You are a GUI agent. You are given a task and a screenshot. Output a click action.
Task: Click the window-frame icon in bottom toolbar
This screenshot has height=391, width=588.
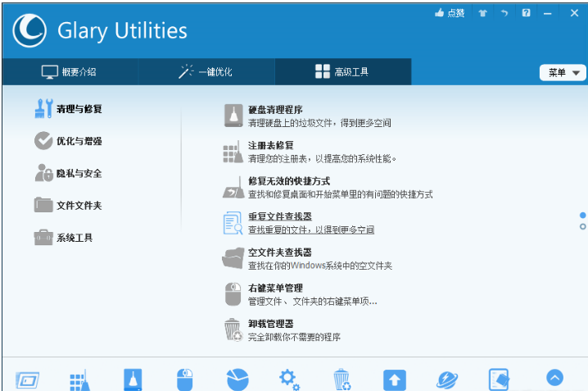tap(28, 380)
